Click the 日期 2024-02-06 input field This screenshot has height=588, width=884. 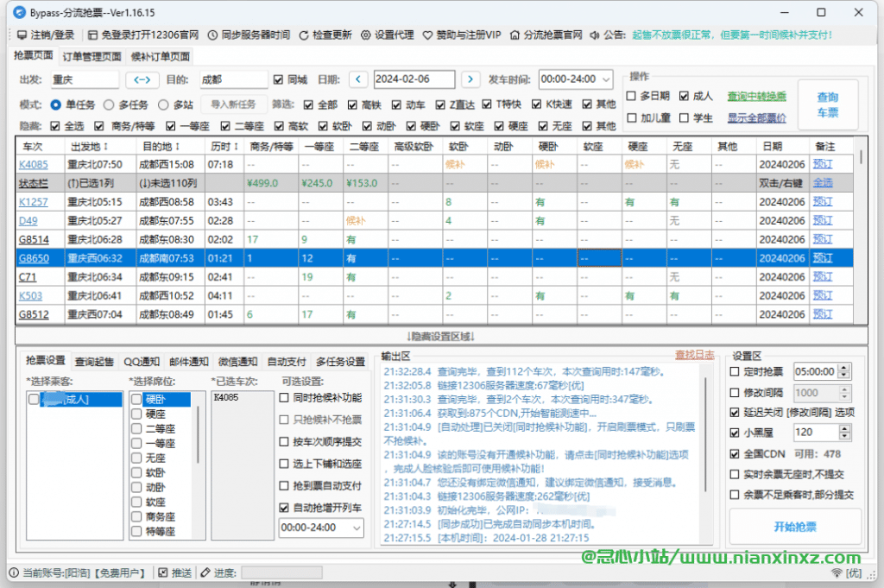coord(414,79)
